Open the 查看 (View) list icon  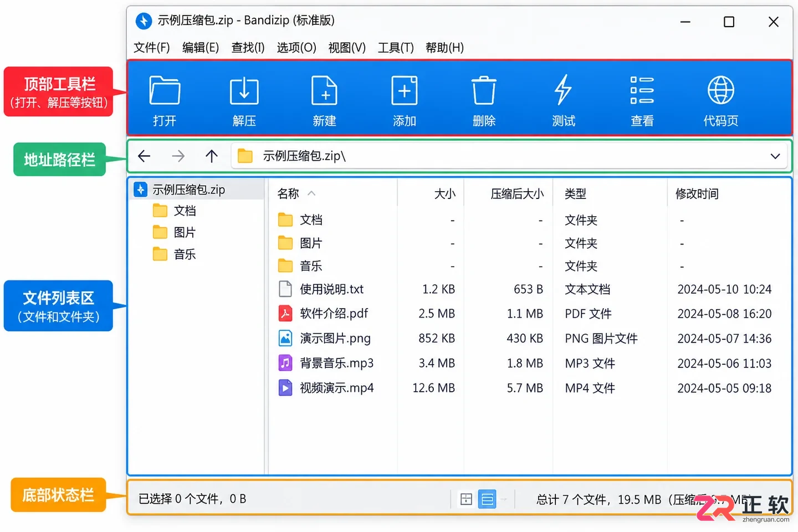(642, 90)
